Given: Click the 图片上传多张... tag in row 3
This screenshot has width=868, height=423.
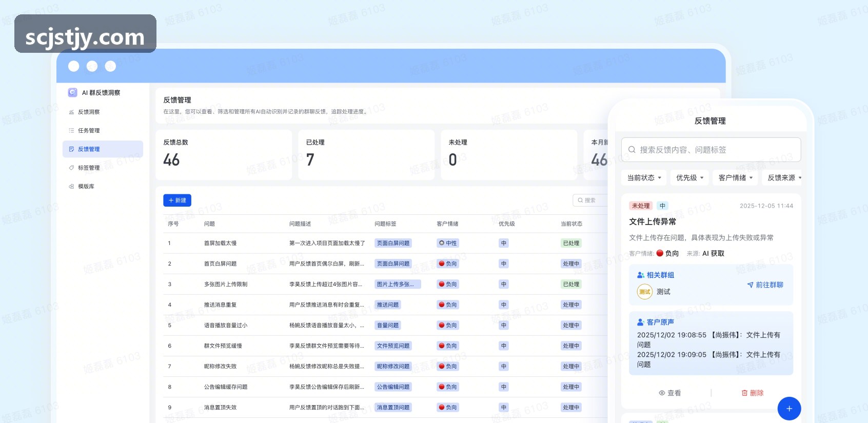Looking at the screenshot, I should coord(398,285).
